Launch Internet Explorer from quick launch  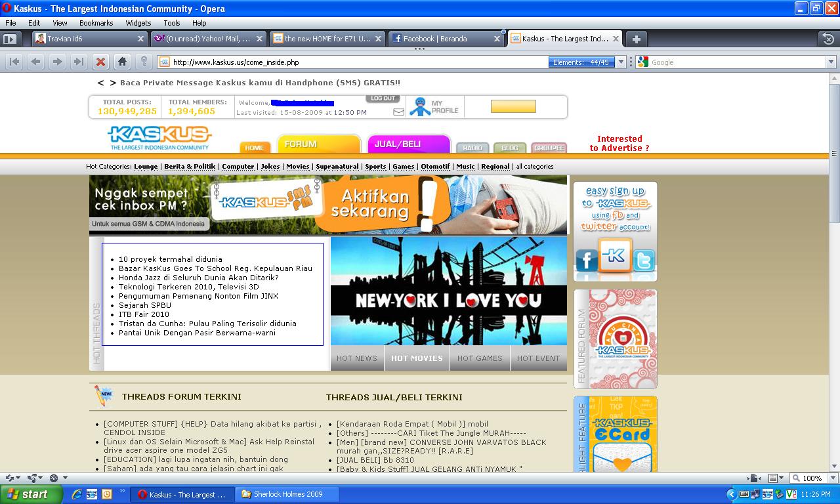[77, 494]
